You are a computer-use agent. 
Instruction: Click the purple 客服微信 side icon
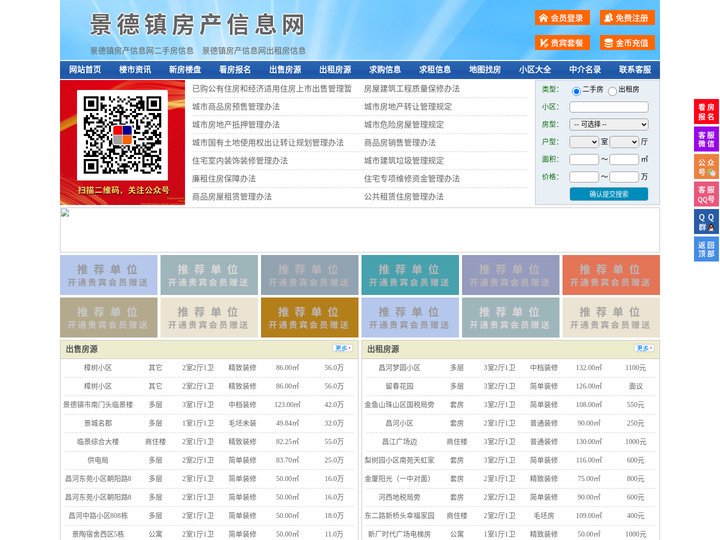coord(706,139)
